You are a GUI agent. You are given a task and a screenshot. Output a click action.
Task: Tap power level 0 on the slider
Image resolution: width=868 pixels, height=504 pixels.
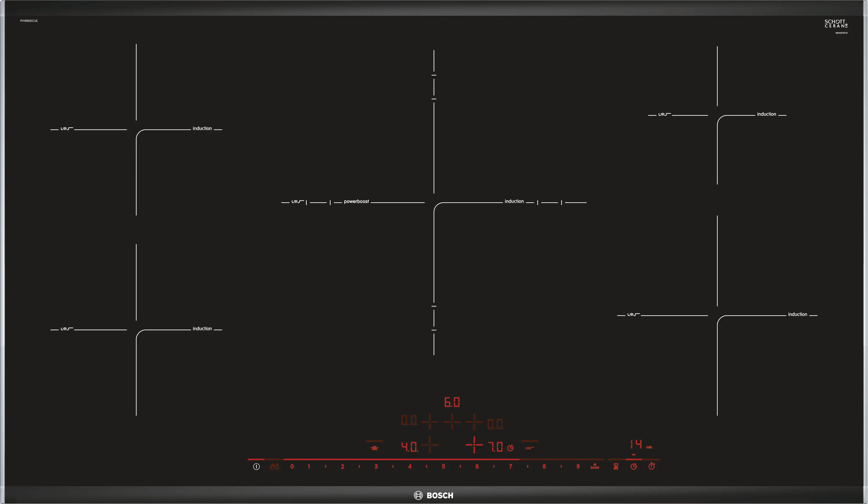[x=292, y=466]
